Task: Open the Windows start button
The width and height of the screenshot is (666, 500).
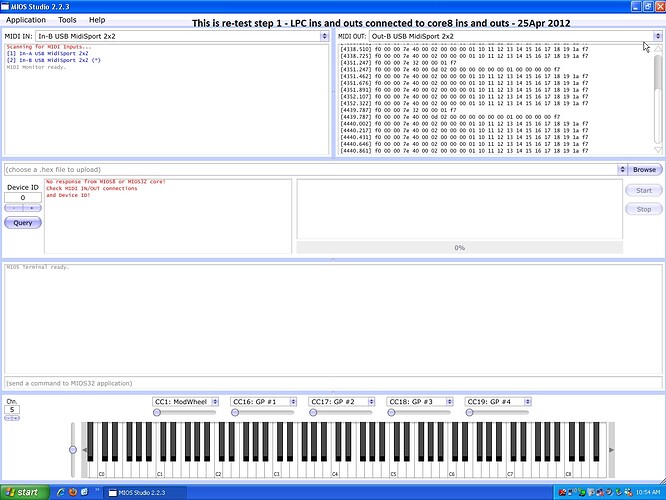Action: 25,492
